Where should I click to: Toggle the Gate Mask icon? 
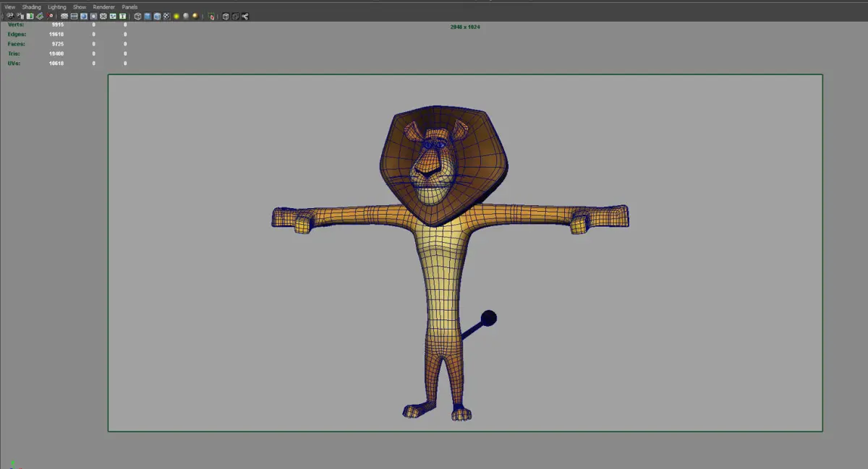point(93,16)
